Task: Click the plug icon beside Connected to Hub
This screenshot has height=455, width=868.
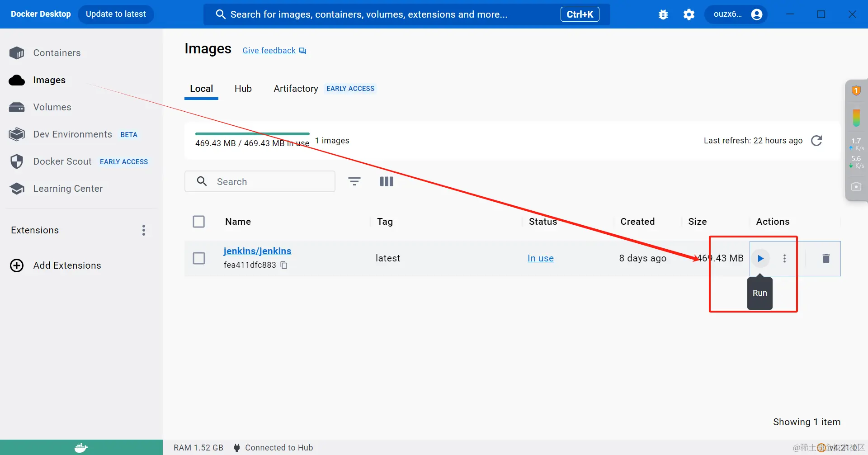Action: (x=237, y=448)
